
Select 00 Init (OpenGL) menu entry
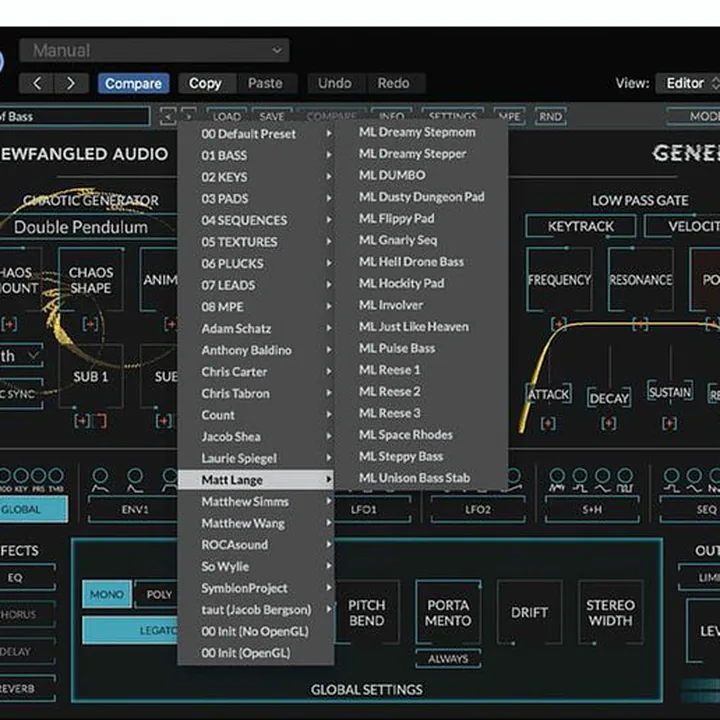(256, 653)
